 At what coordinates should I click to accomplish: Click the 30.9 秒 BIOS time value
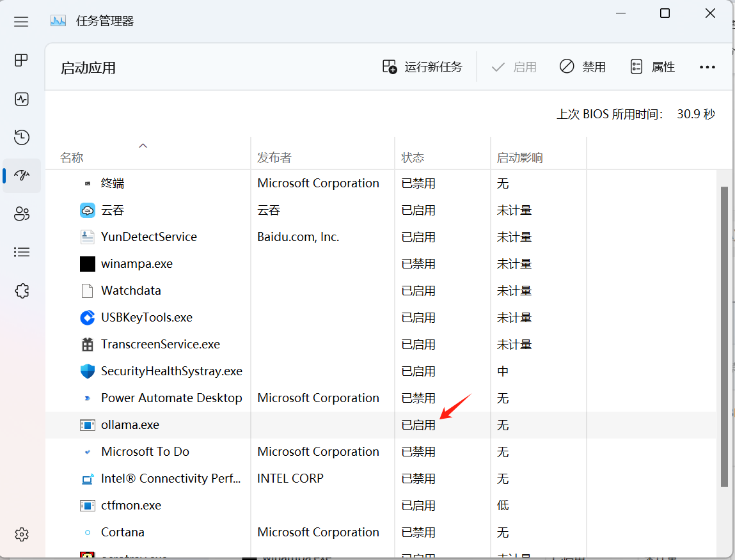pyautogui.click(x=696, y=114)
